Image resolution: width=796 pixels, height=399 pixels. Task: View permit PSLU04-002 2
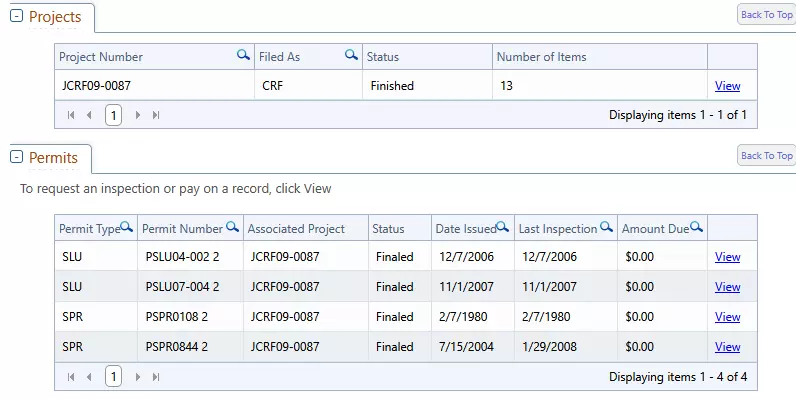tap(727, 257)
